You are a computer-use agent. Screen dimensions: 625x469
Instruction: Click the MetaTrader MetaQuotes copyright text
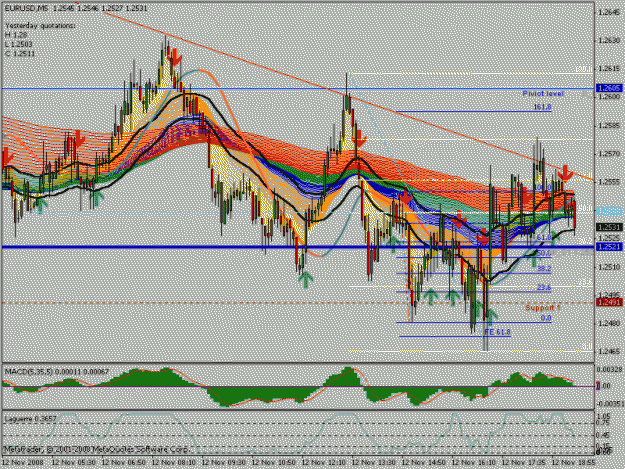[96, 449]
